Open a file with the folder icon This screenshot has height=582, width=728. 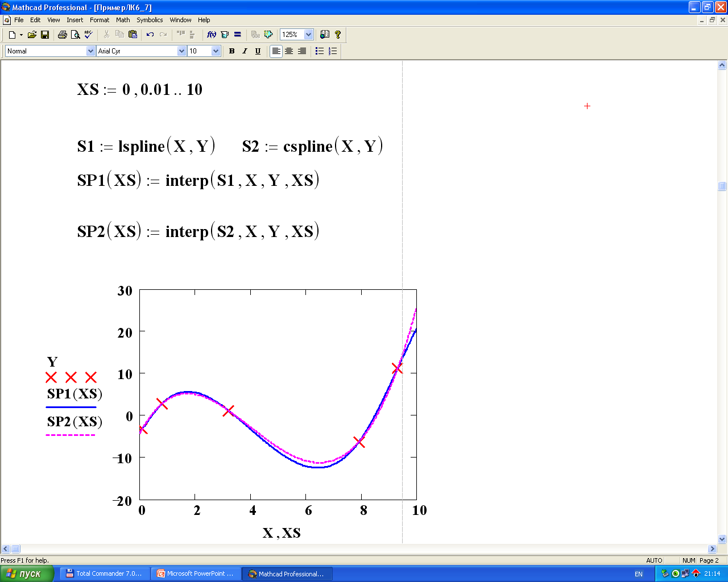click(x=32, y=35)
